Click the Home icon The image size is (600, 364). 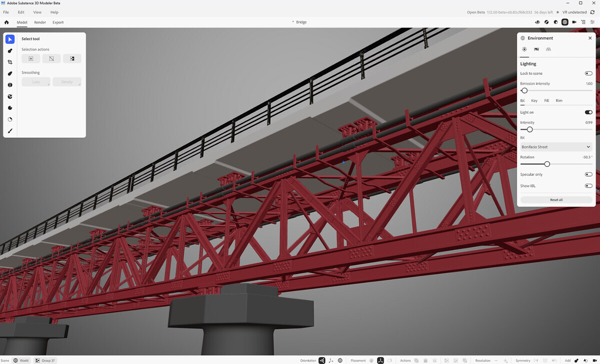tap(6, 22)
